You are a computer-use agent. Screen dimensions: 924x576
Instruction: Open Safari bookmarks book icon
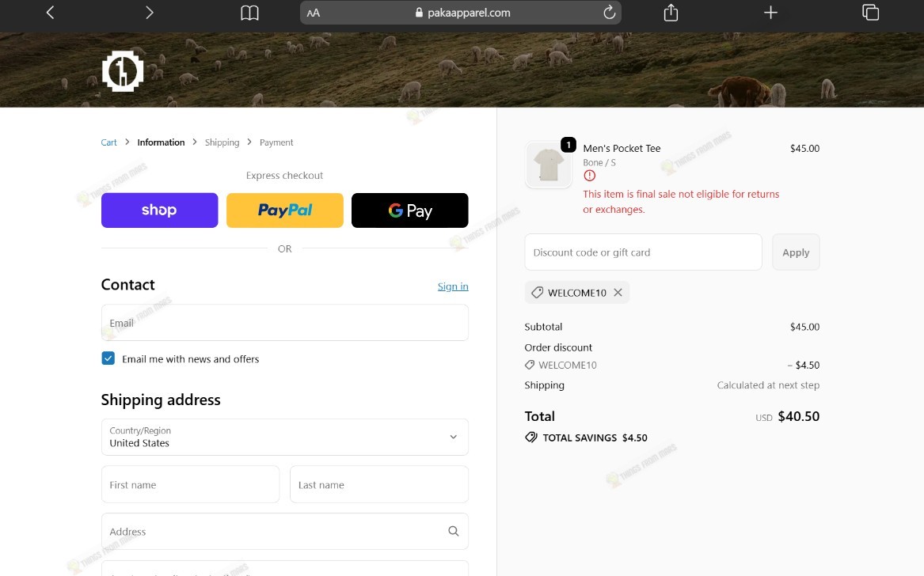pos(250,13)
